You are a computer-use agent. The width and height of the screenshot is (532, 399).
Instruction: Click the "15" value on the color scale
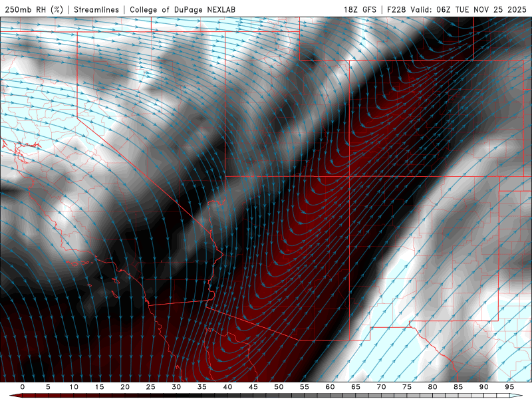click(99, 387)
